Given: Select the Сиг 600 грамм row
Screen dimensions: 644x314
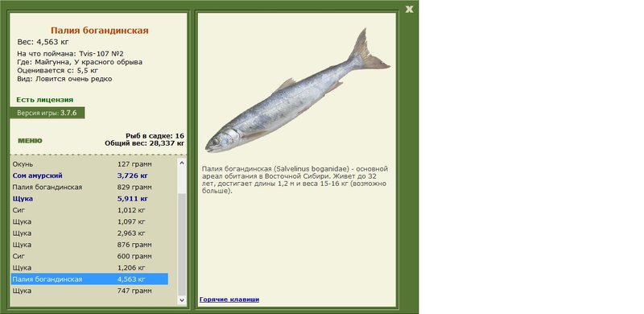Looking at the screenshot, I should pyautogui.click(x=89, y=256).
